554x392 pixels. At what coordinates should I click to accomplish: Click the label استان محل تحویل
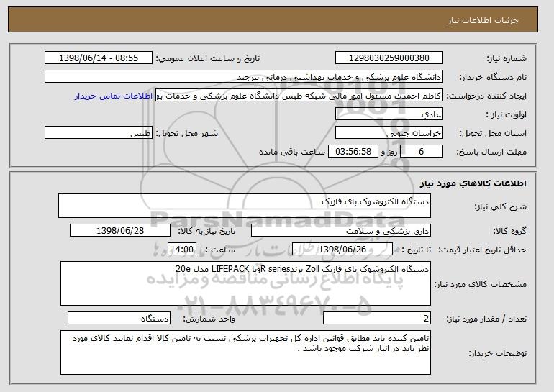click(x=493, y=133)
